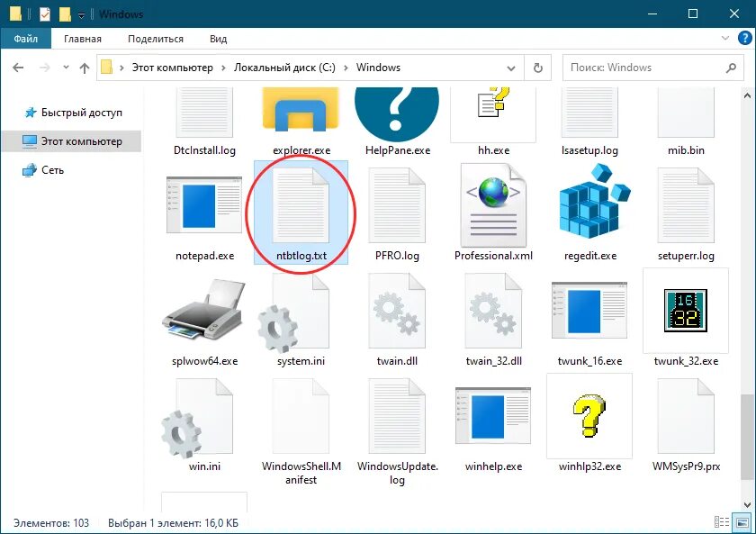756x534 pixels.
Task: Switch to the Поделиться ribbon tab
Action: (155, 39)
